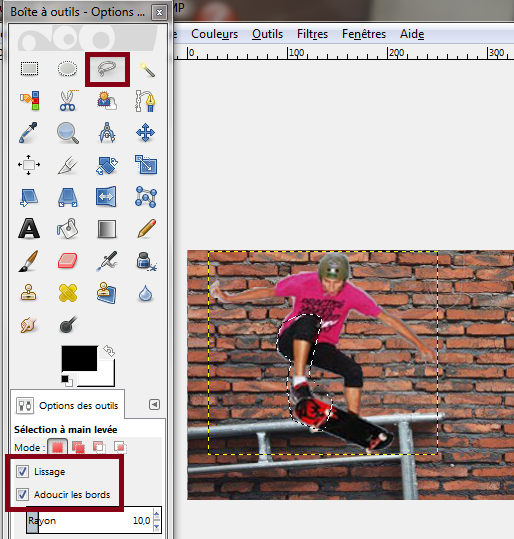This screenshot has height=539, width=514.
Task: Open the black foreground color swatch
Action: [x=79, y=358]
